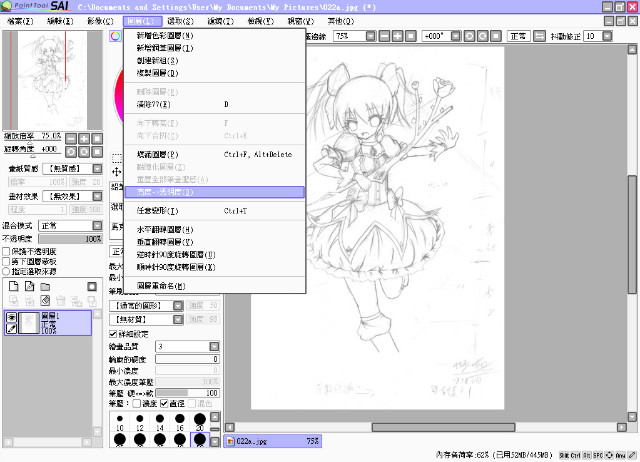640x462 pixels.
Task: Adjust the 不透明度 100% slider
Action: (70, 239)
